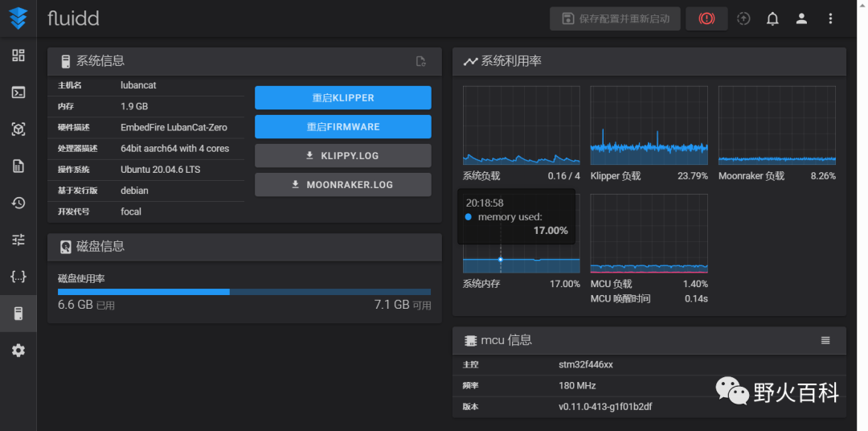Click the 磁盘信息 panel title
868x431 pixels.
coord(100,247)
